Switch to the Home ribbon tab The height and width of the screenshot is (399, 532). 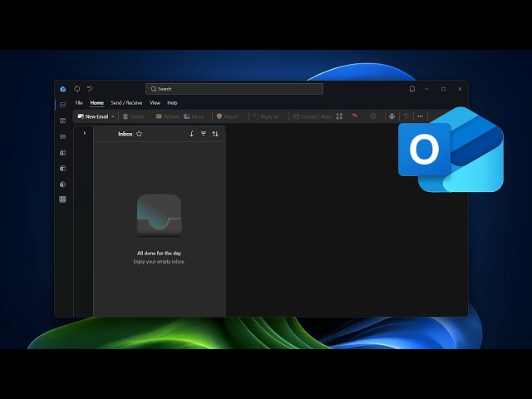click(x=97, y=103)
